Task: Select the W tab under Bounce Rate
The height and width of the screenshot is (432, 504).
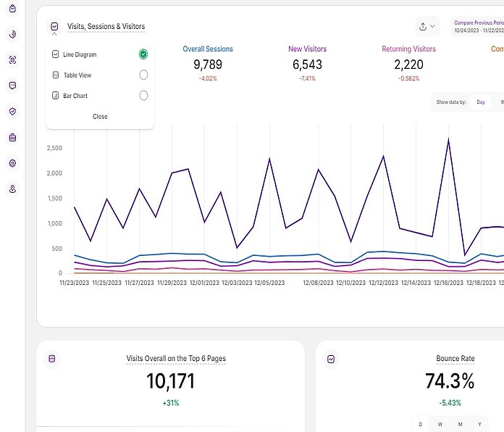Action: [x=440, y=424]
